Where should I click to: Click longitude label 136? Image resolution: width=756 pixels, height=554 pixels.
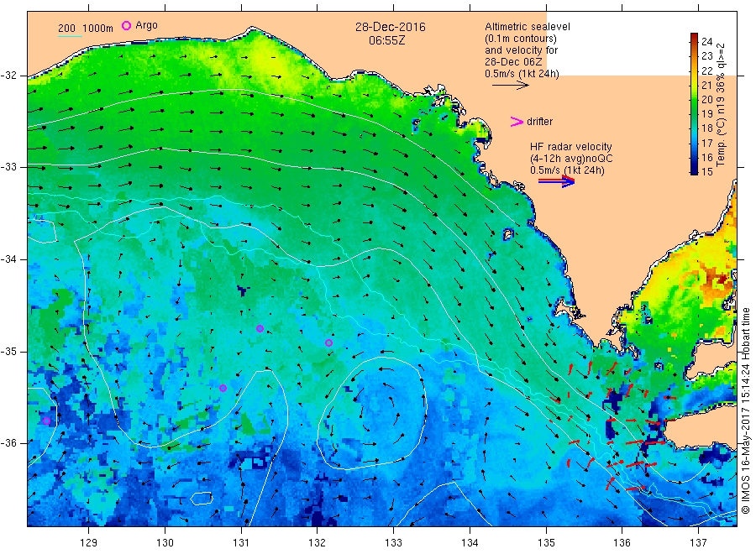[x=622, y=542]
